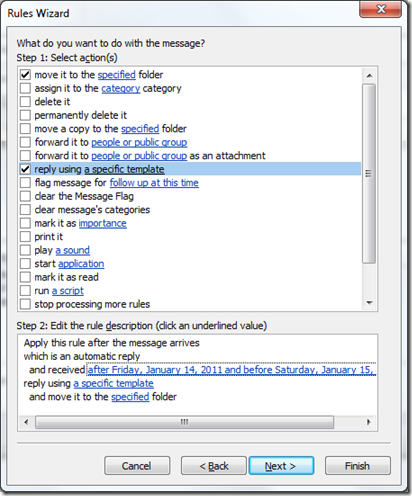
Task: Click the importance link
Action: [103, 223]
